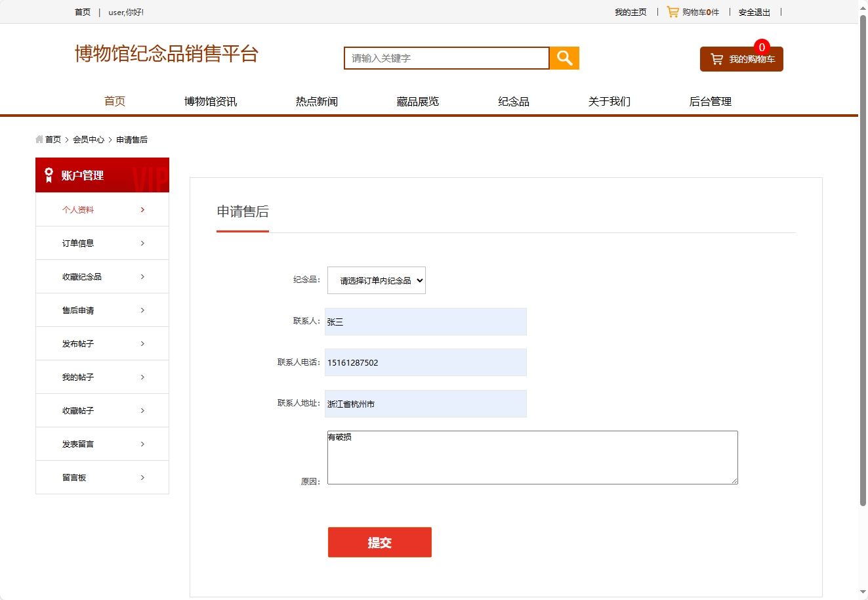
Task: Switch to the 纪念品 navigation tab
Action: 514,100
